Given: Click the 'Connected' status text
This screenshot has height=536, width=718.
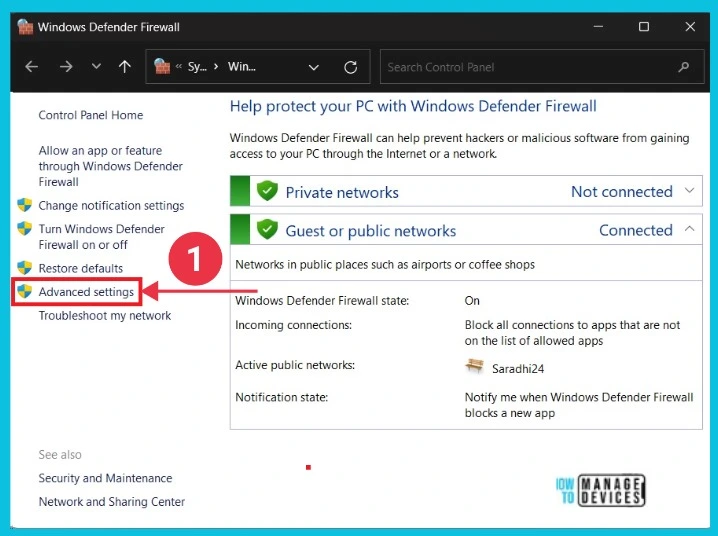Looking at the screenshot, I should pyautogui.click(x=636, y=230).
